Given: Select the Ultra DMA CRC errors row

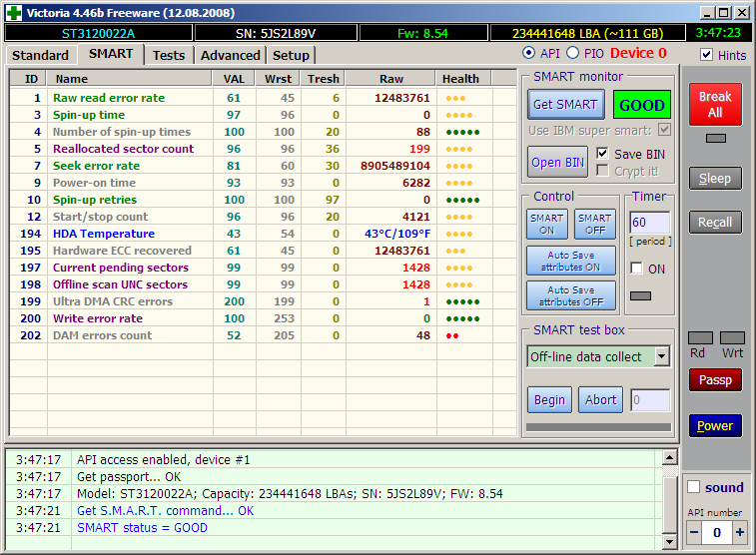Looking at the screenshot, I should pyautogui.click(x=263, y=301).
